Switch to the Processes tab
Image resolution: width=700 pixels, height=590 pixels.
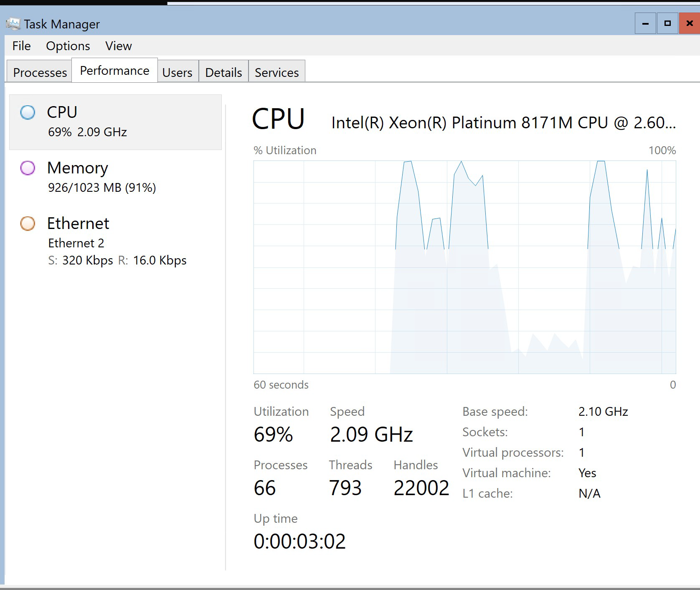coord(40,72)
